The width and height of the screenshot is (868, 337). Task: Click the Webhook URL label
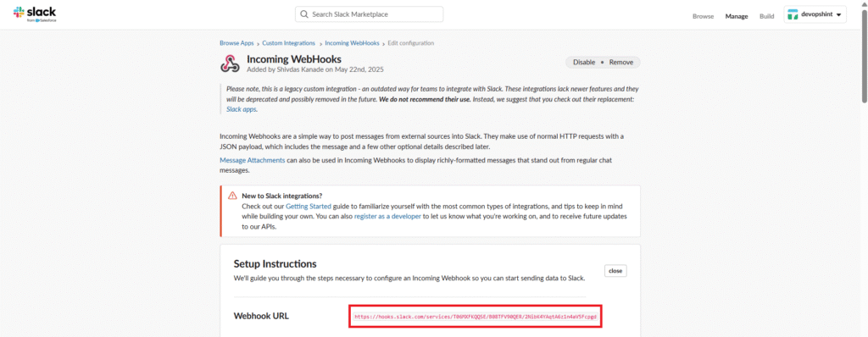(x=261, y=316)
